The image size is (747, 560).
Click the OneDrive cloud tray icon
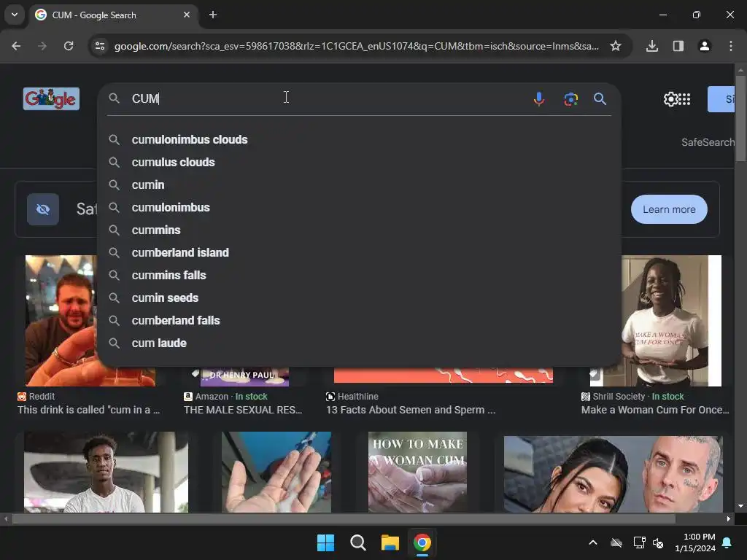(616, 542)
